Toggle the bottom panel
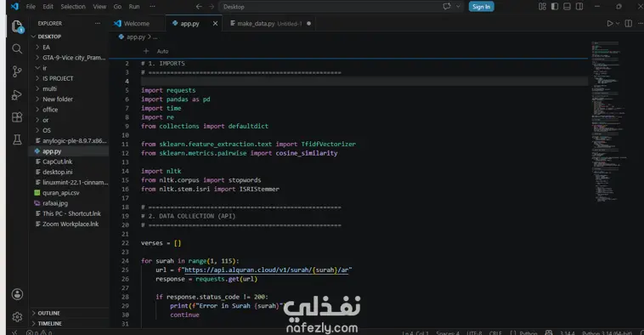Viewport: 644px width, 335px height. (567, 7)
